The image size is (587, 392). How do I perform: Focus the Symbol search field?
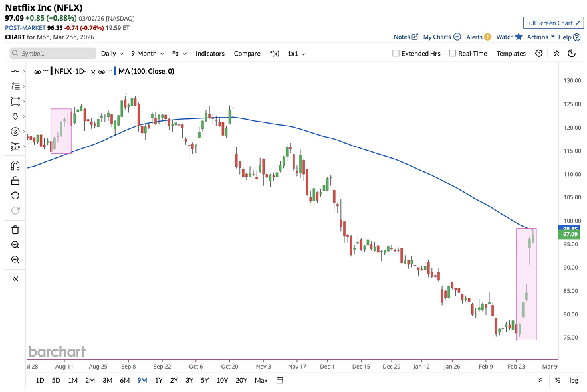pyautogui.click(x=53, y=54)
